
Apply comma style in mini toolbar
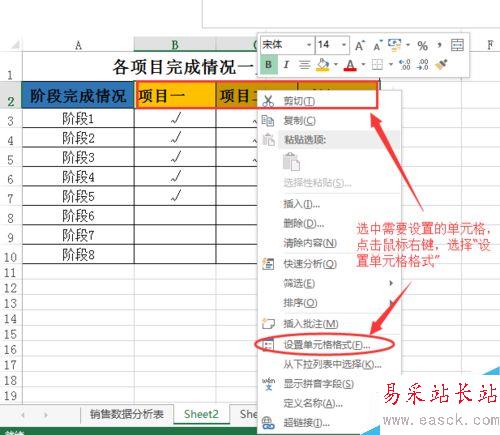coord(440,45)
